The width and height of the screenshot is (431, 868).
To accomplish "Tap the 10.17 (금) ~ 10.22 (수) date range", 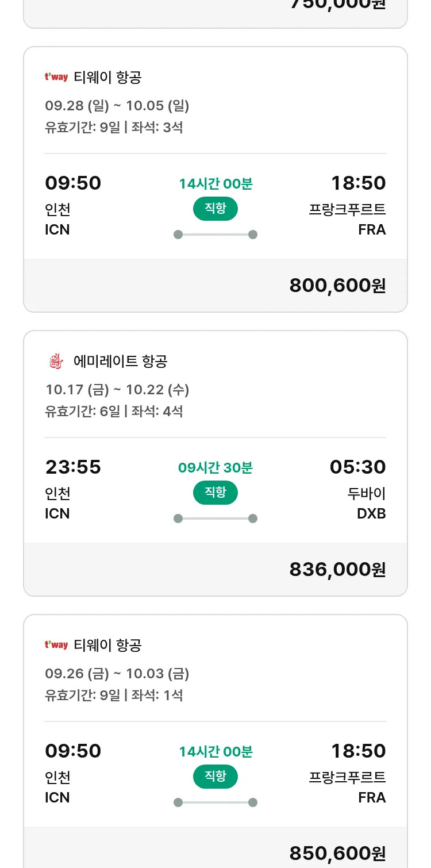I will coord(117,390).
